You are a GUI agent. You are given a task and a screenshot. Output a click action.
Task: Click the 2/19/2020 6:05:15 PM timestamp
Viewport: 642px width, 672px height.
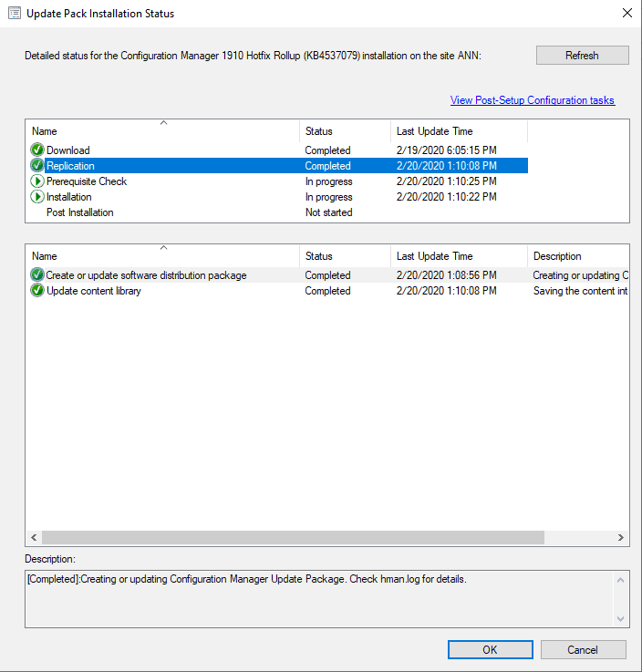point(446,150)
